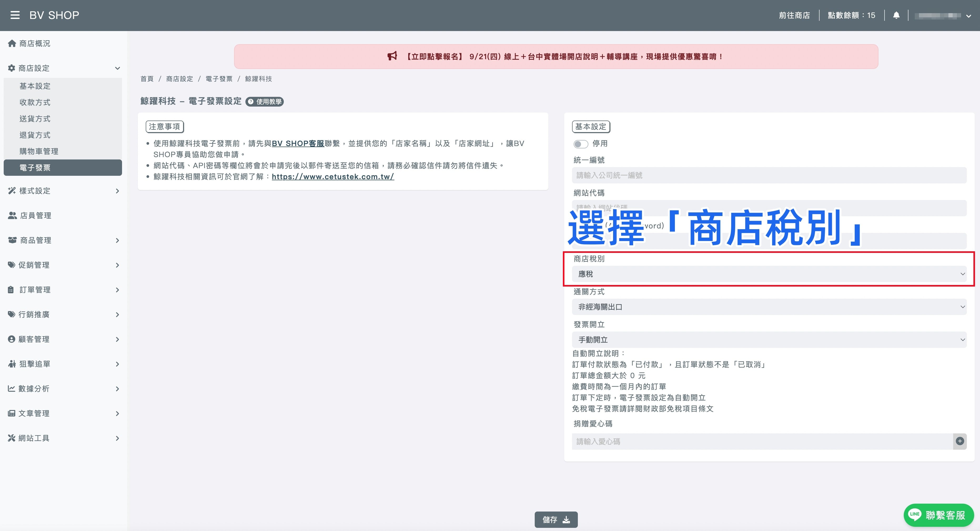
Task: Select 退貨方式 in the sidebar
Action: (x=63, y=135)
